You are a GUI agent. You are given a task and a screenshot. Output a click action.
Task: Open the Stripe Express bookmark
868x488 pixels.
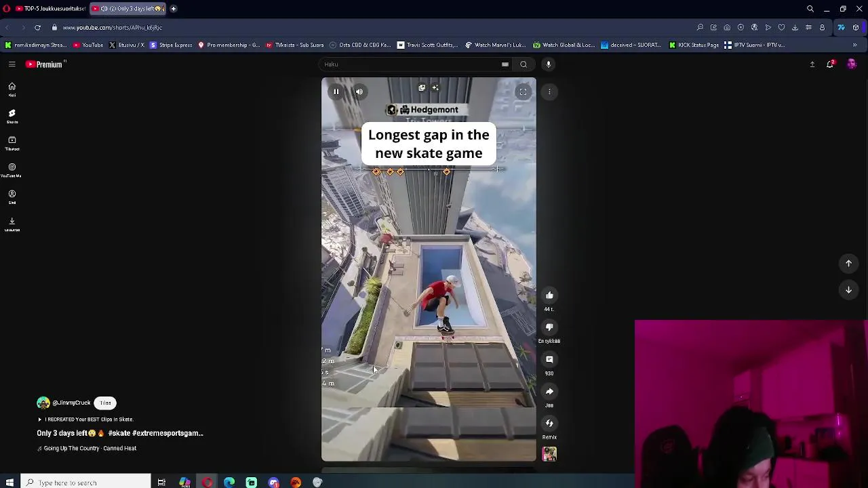click(x=171, y=45)
